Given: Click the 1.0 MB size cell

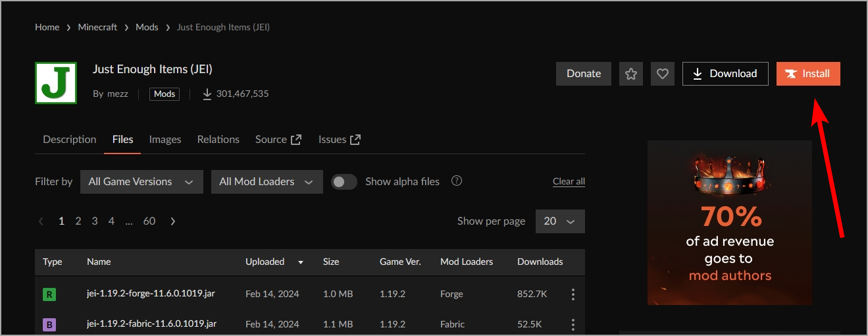Looking at the screenshot, I should coord(338,294).
